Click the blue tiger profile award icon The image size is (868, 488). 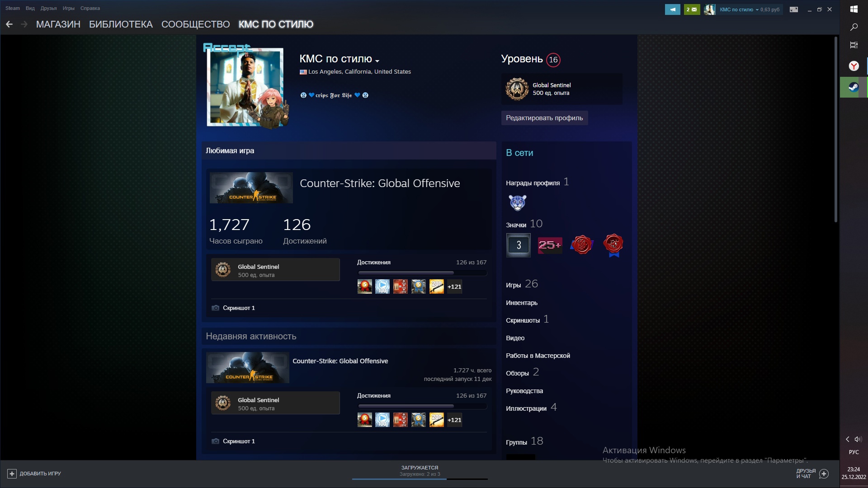point(517,202)
